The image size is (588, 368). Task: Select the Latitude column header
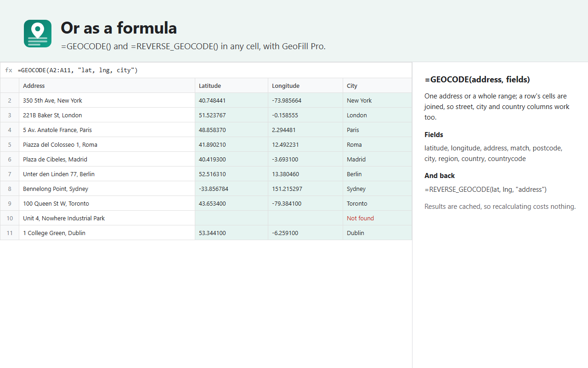232,86
